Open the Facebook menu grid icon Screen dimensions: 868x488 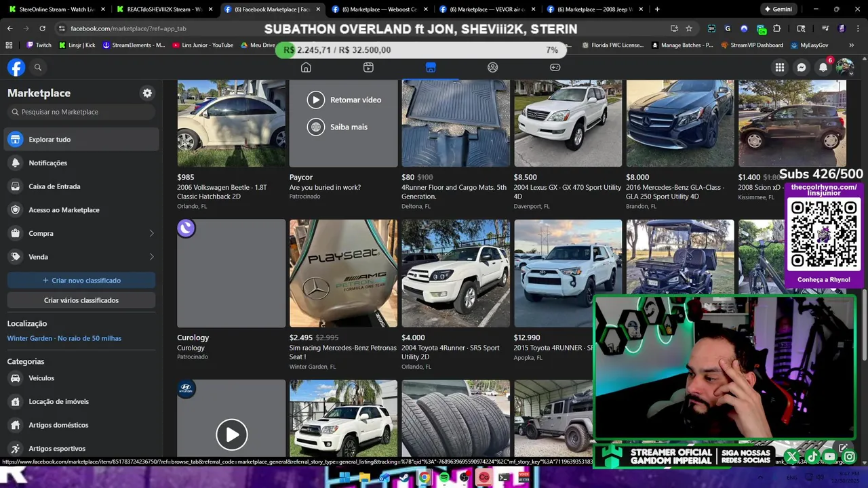780,67
